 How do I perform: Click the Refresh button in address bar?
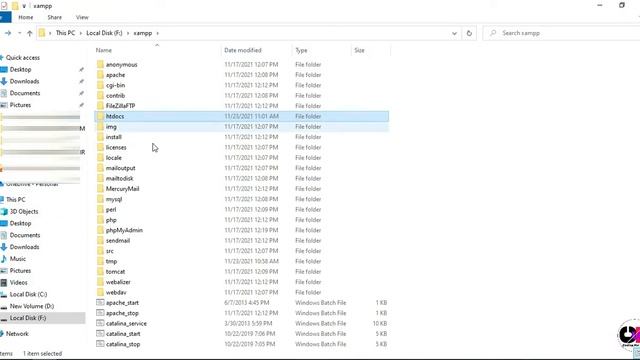(469, 33)
